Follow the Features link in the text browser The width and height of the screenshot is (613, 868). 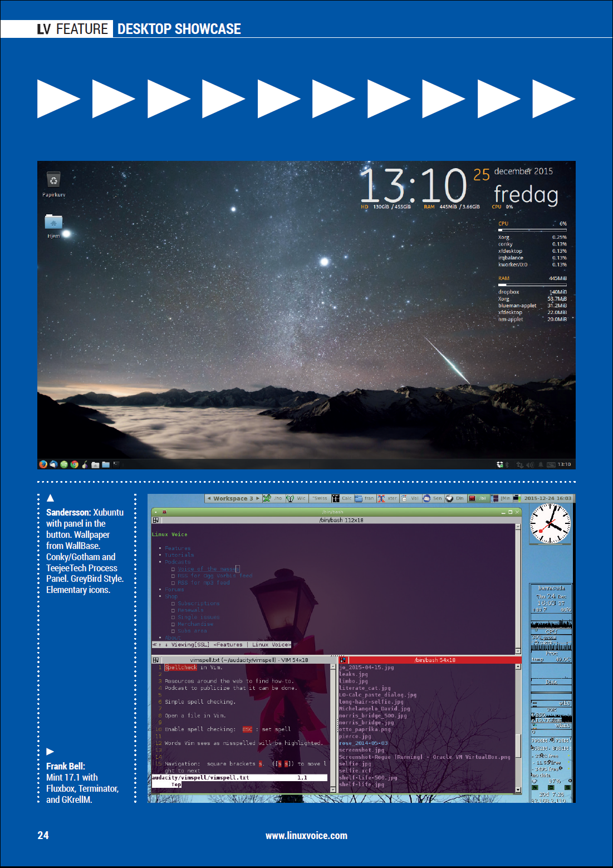[178, 548]
